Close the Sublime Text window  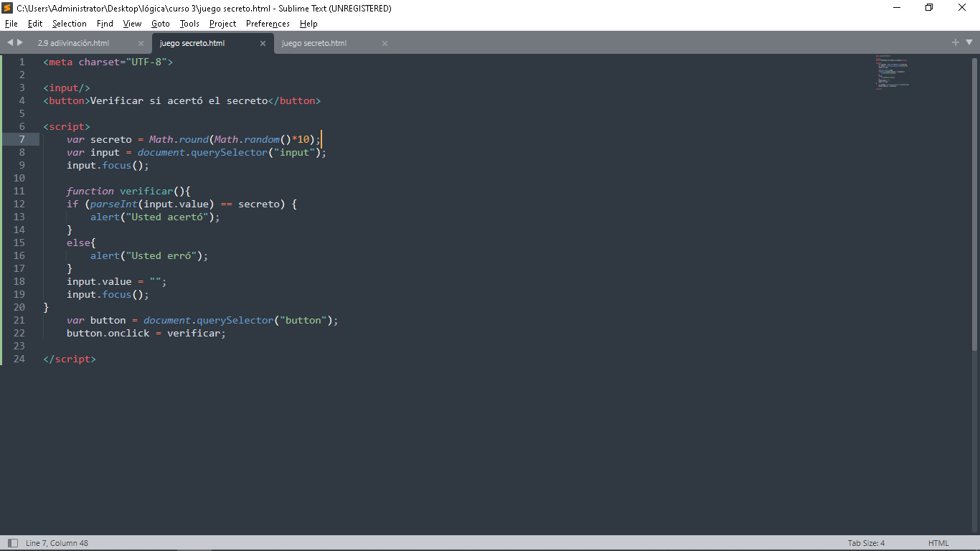pyautogui.click(x=963, y=8)
